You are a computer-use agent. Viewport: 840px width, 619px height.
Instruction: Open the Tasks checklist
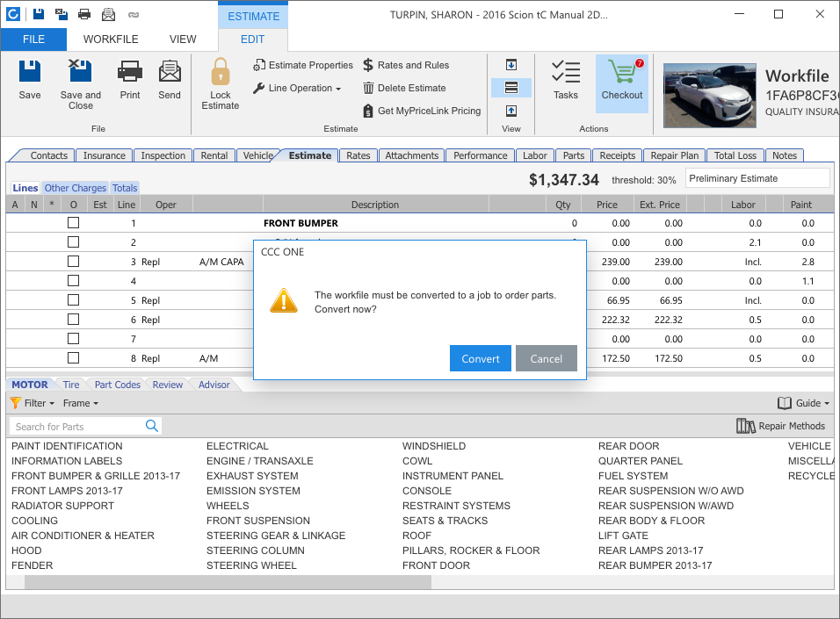pyautogui.click(x=566, y=80)
